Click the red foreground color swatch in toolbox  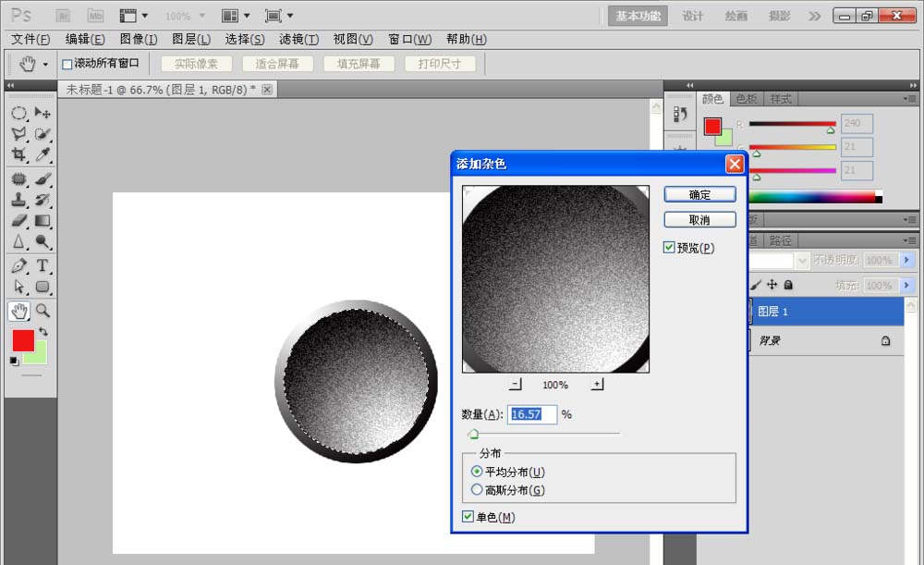(x=23, y=340)
